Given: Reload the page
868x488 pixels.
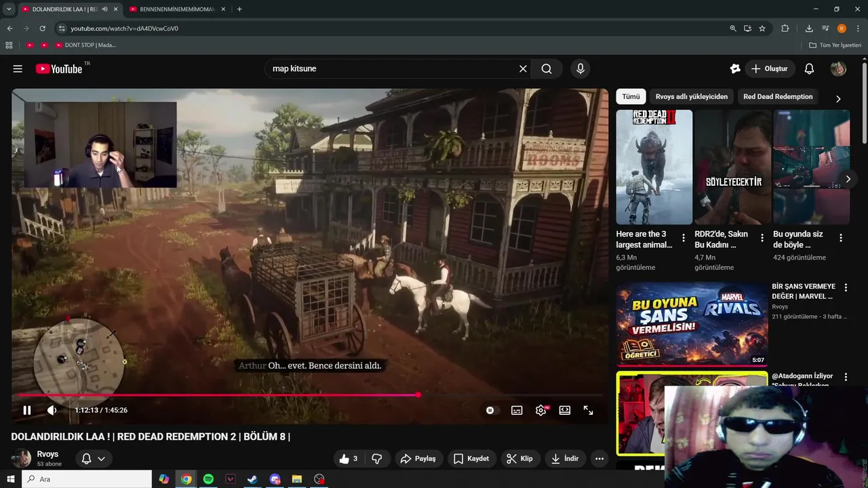Looking at the screenshot, I should [42, 28].
